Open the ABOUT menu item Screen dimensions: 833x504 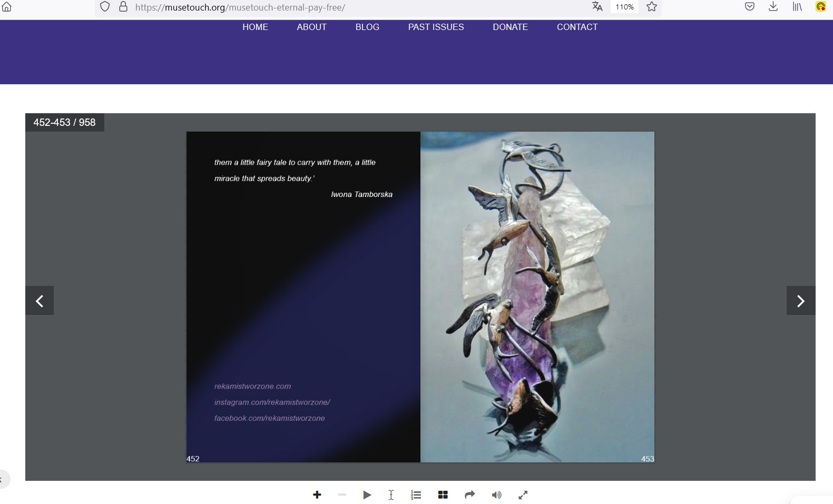[x=311, y=27]
